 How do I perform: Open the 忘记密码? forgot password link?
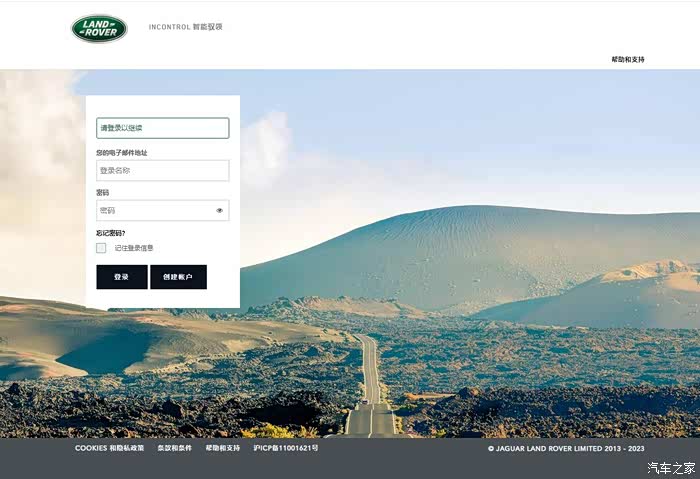coord(111,233)
